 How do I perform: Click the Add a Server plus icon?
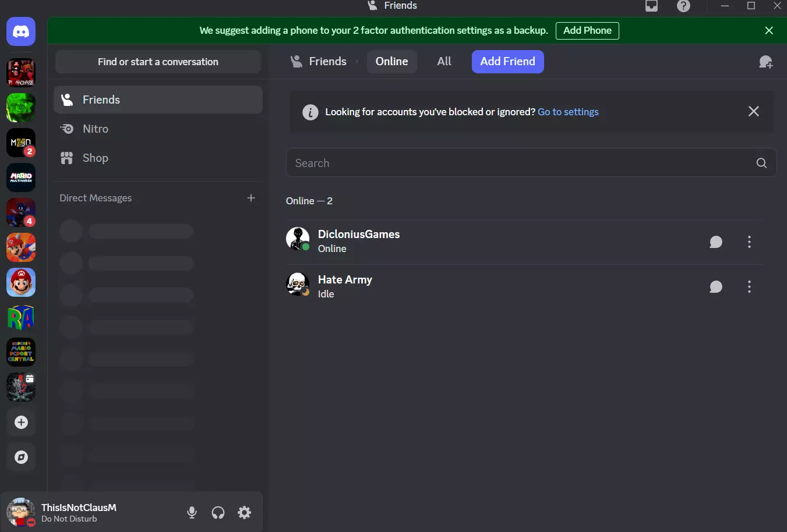point(21,422)
